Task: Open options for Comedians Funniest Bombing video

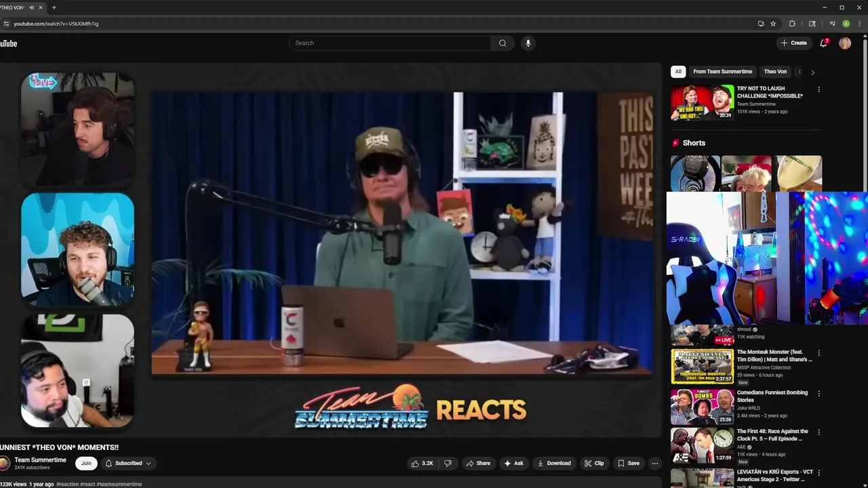Action: 818,393
